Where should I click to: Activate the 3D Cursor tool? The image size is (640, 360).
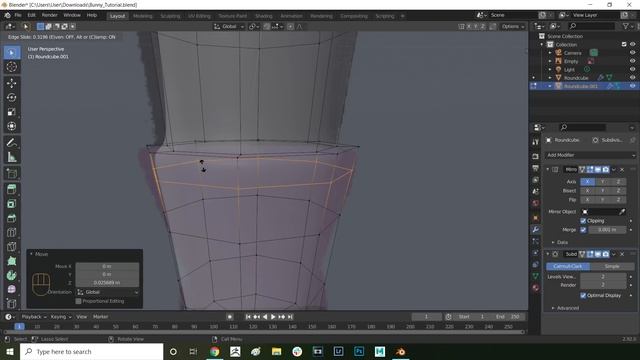point(11,67)
